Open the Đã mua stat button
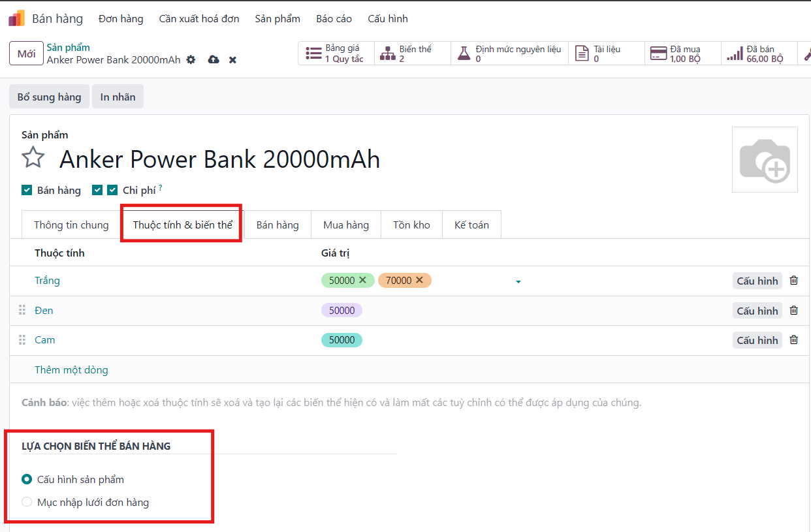 683,54
